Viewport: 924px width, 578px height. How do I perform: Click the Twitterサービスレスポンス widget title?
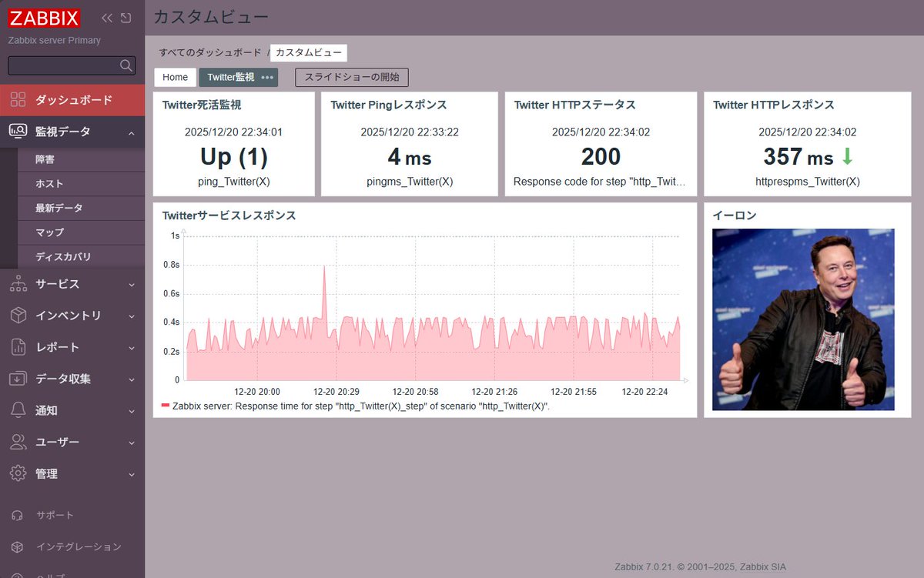(x=229, y=215)
